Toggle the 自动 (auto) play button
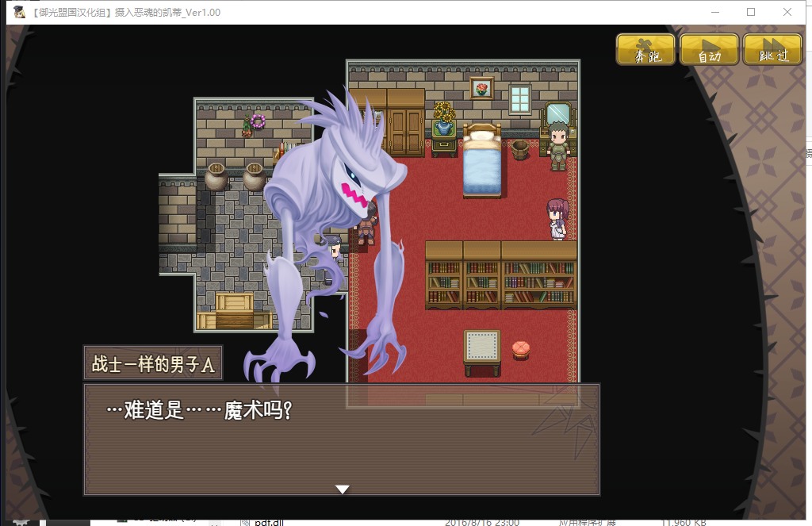Image resolution: width=812 pixels, height=526 pixels. (709, 49)
